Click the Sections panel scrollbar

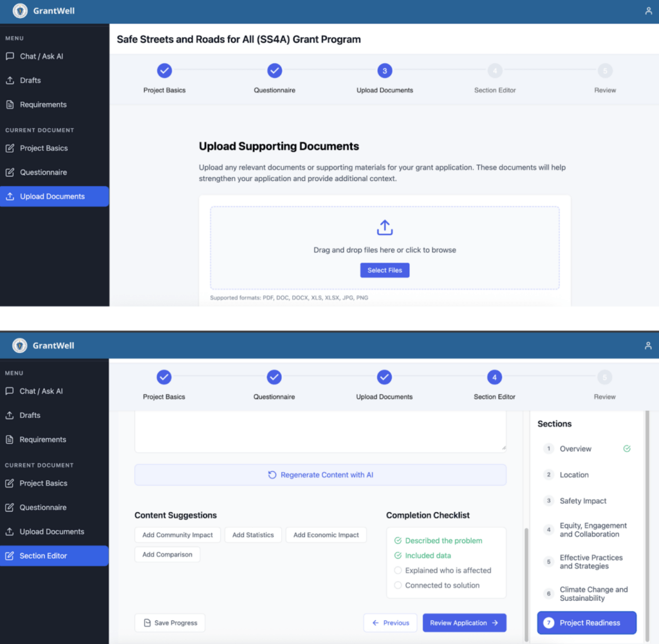tap(647, 526)
